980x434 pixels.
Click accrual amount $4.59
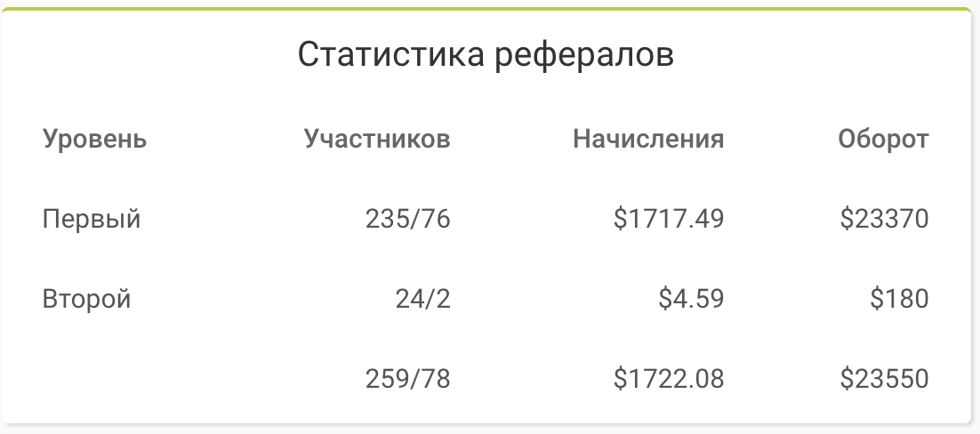(x=691, y=299)
